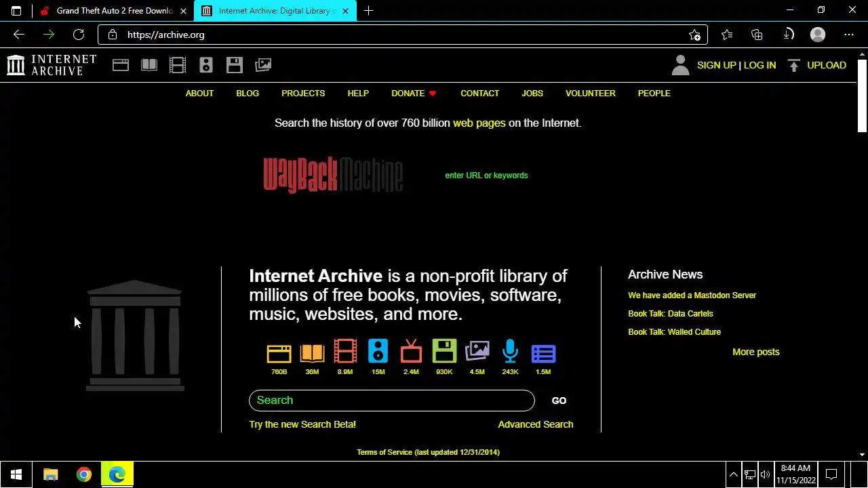Viewport: 868px width, 488px height.
Task: Open the Web icon in top navigation
Action: pyautogui.click(x=121, y=65)
